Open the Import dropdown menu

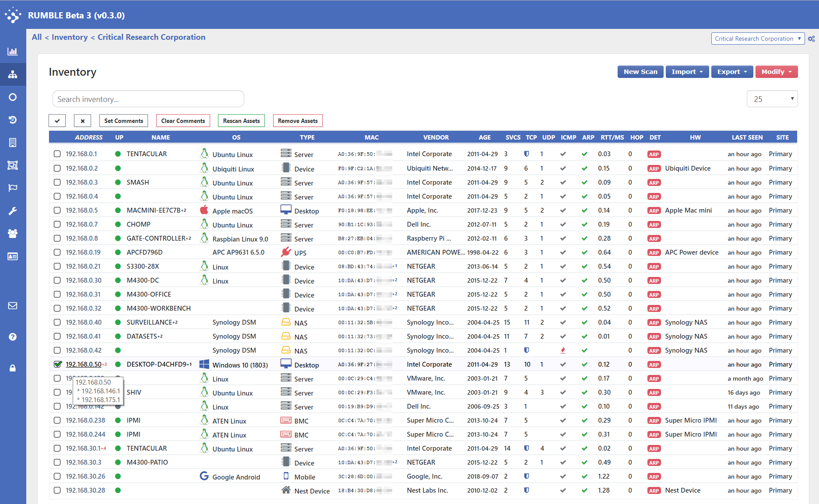(x=687, y=72)
